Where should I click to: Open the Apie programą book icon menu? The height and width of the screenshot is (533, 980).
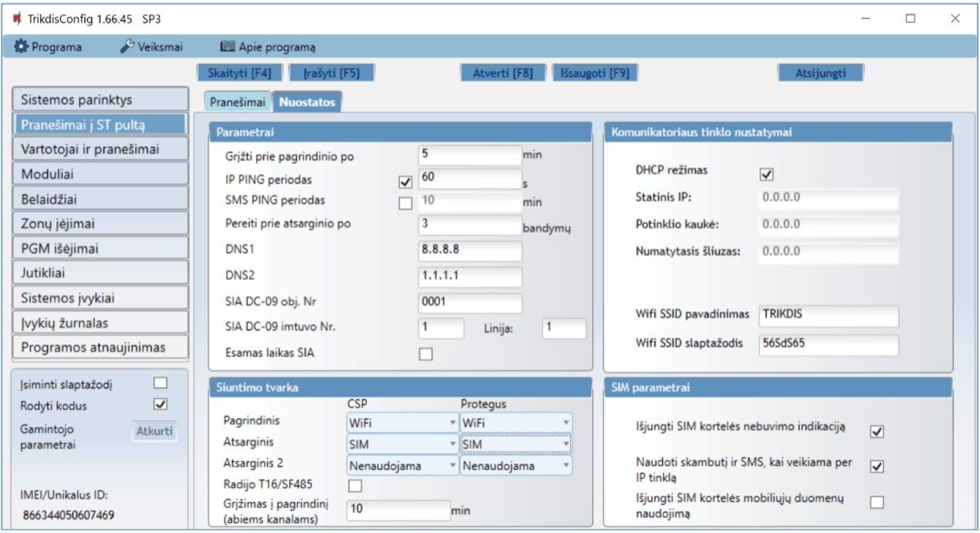point(268,47)
